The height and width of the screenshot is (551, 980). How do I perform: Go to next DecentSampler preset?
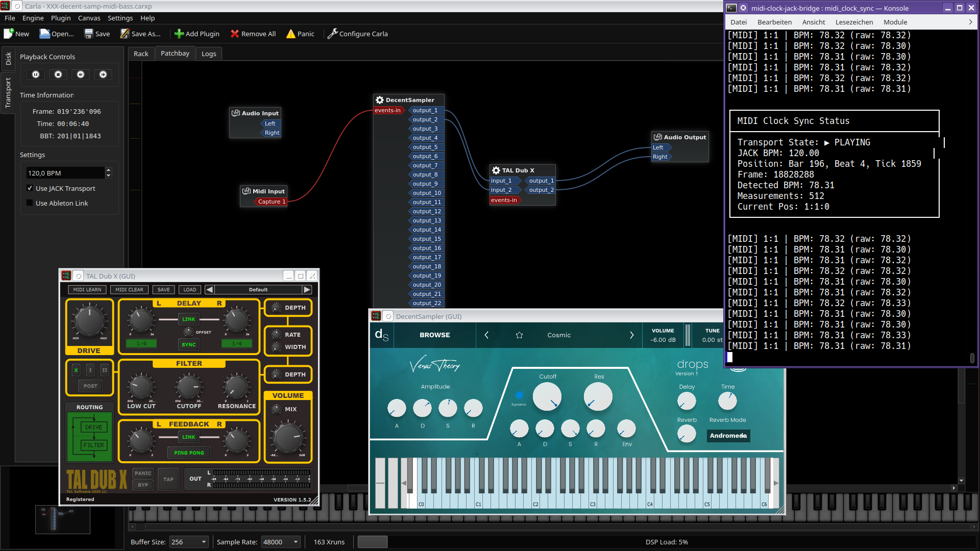click(x=631, y=335)
